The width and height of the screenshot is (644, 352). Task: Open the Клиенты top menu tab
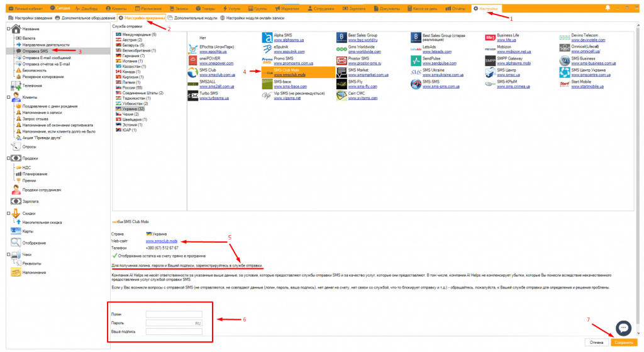click(x=116, y=8)
